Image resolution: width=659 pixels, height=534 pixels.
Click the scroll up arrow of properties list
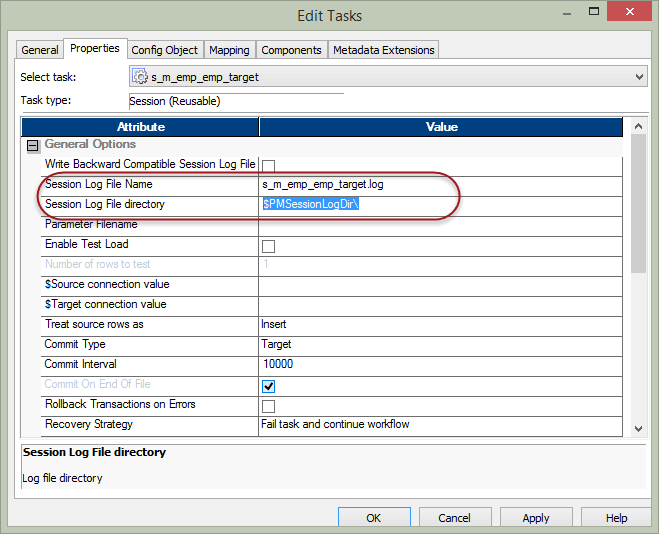coord(638,126)
